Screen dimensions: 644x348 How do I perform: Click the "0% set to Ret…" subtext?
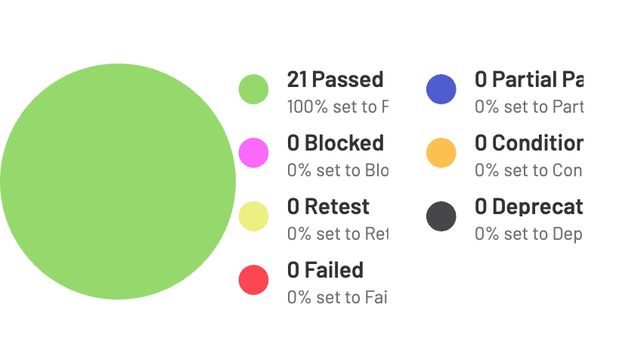pyautogui.click(x=337, y=234)
